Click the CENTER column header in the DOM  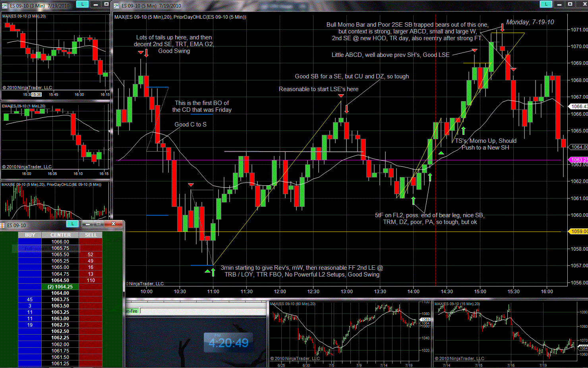[x=60, y=235]
